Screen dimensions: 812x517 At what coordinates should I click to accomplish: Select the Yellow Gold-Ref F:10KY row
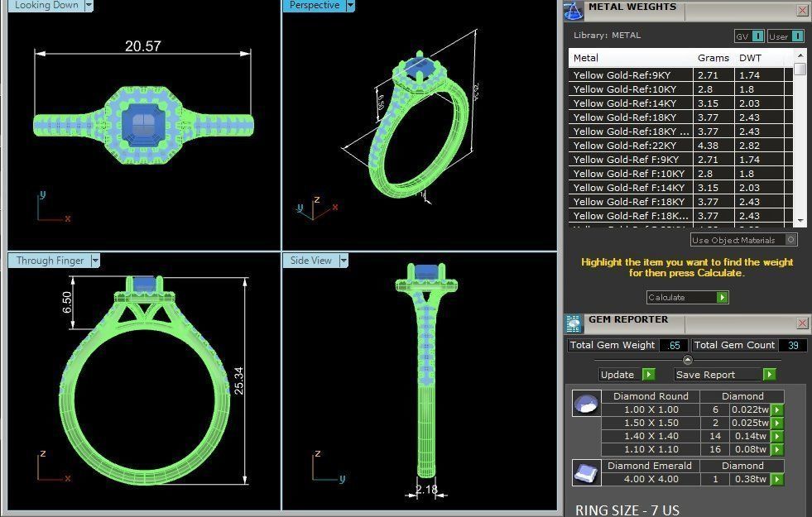pyautogui.click(x=680, y=174)
